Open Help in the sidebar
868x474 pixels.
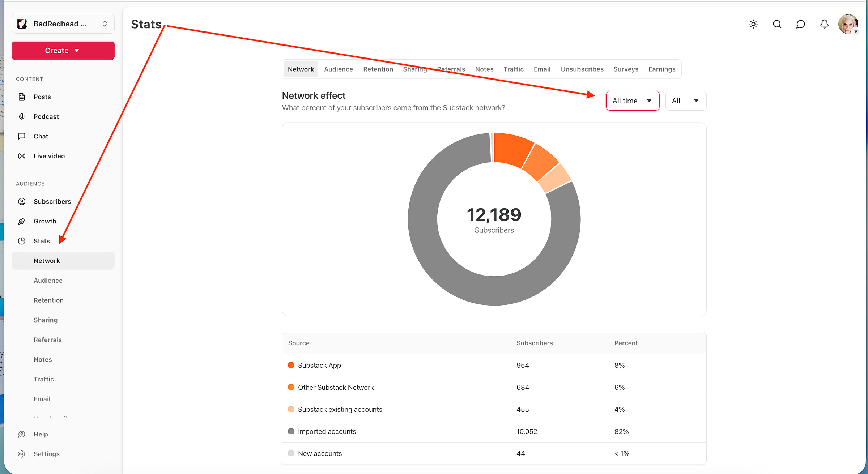tap(63, 434)
